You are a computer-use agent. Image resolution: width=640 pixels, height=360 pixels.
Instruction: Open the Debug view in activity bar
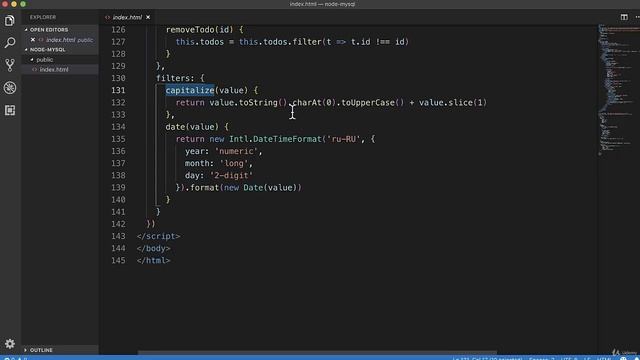click(x=10, y=87)
